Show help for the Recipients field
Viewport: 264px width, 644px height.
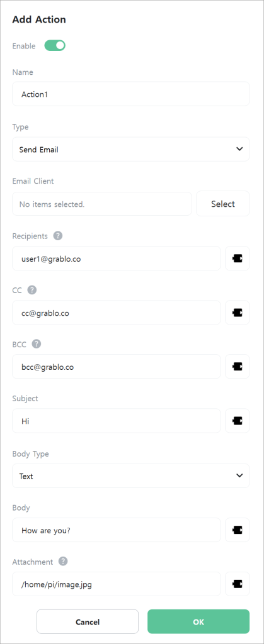point(58,236)
